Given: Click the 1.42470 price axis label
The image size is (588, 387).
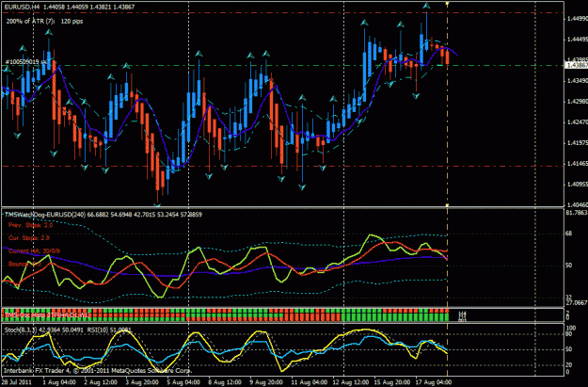Looking at the screenshot, I should (577, 122).
